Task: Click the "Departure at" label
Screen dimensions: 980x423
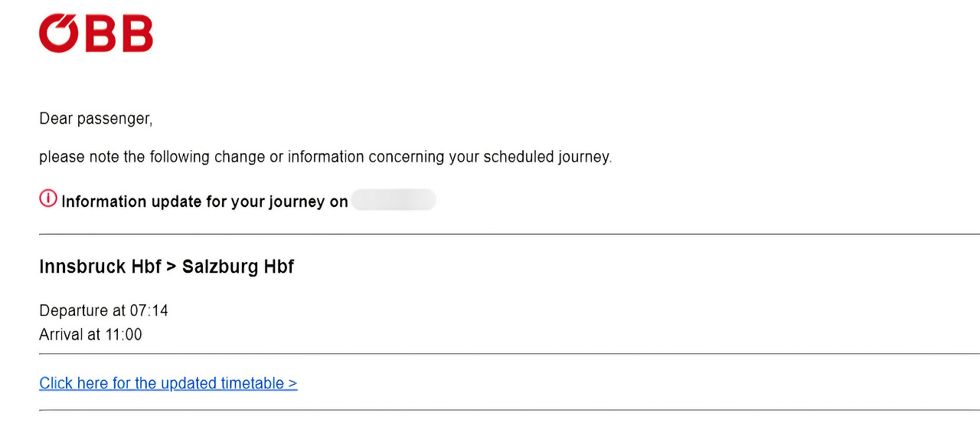Action: click(x=83, y=310)
